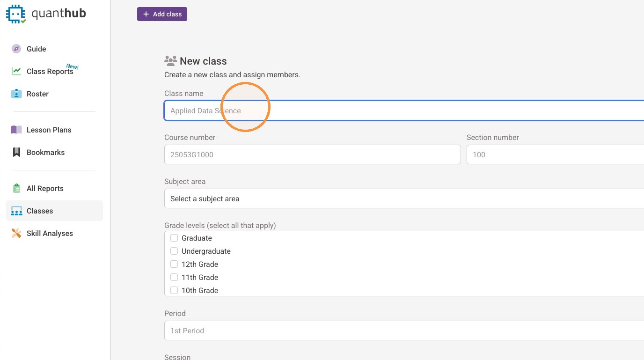Click the Section number field
This screenshot has width=644, height=360.
coord(555,154)
